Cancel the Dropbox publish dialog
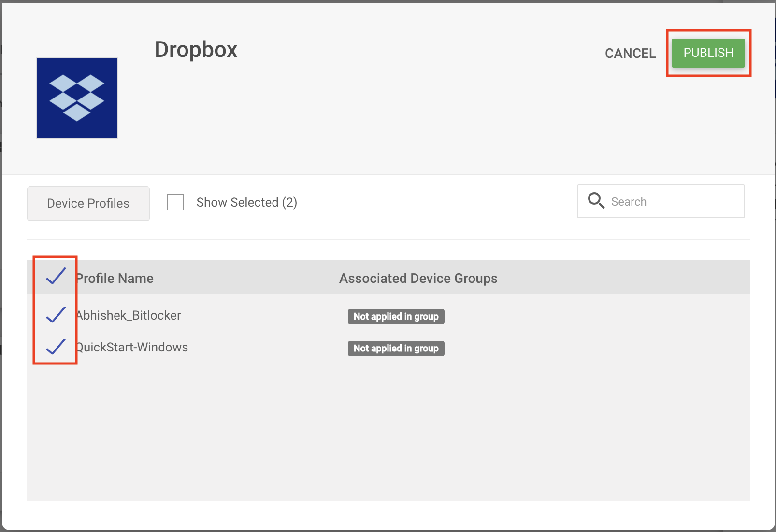The width and height of the screenshot is (776, 532). (630, 53)
